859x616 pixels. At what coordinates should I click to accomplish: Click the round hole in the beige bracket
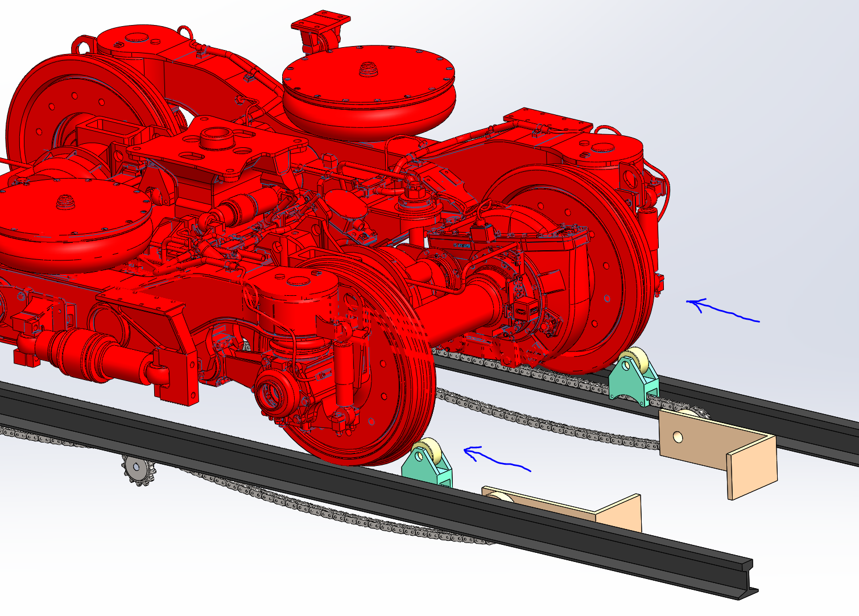pyautogui.click(x=678, y=437)
